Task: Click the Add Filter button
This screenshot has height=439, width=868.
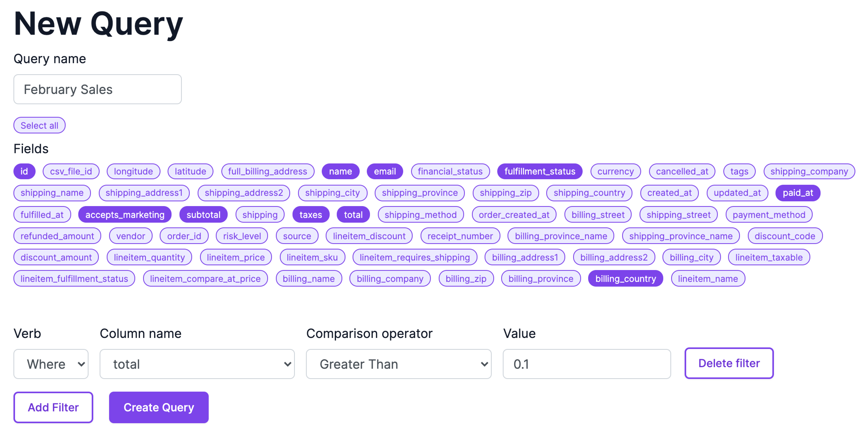Action: tap(53, 407)
